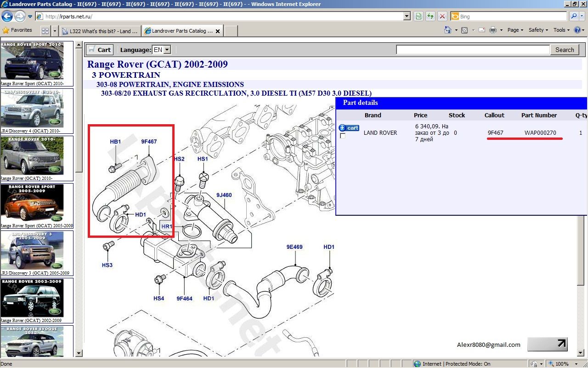Switch to the 'L322 What's this bit?' tab
Screen dimensions: 588x368
pos(100,31)
